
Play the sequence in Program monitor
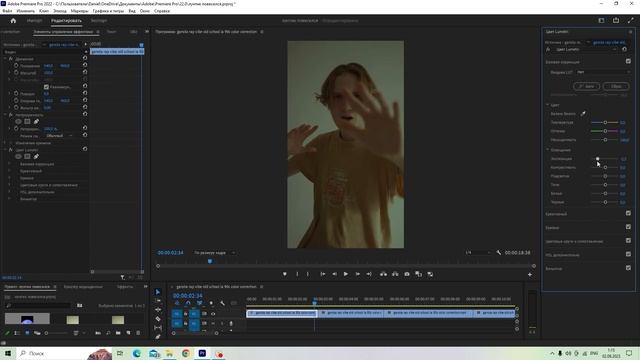click(x=346, y=274)
